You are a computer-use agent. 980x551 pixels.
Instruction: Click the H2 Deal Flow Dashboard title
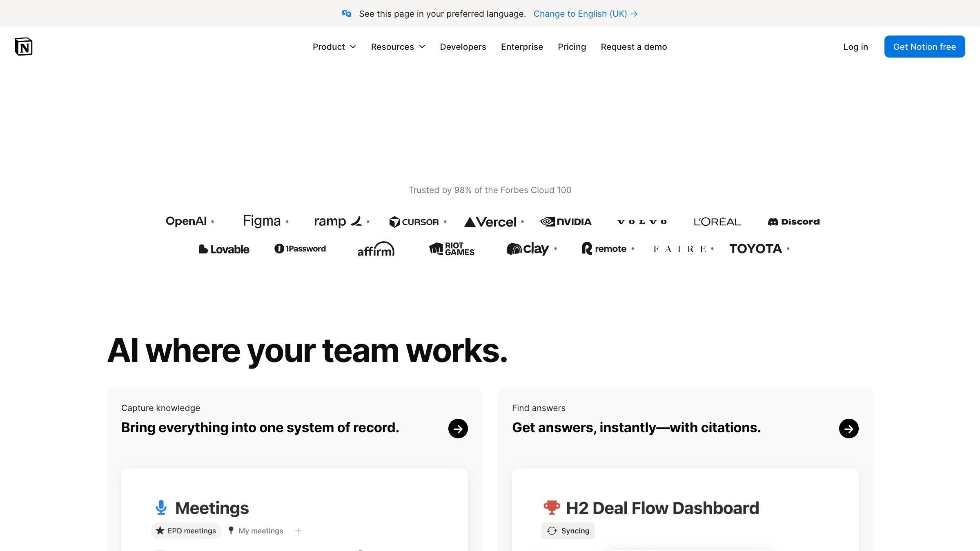662,508
